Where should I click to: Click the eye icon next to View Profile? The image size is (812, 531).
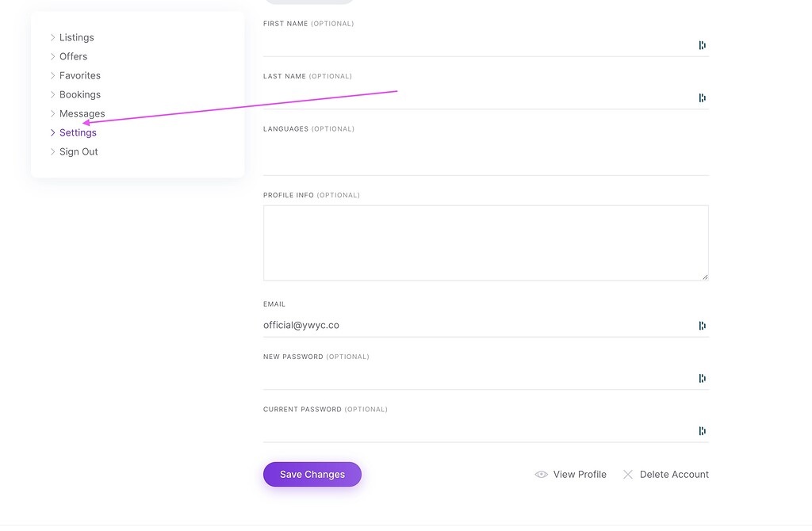pyautogui.click(x=540, y=474)
